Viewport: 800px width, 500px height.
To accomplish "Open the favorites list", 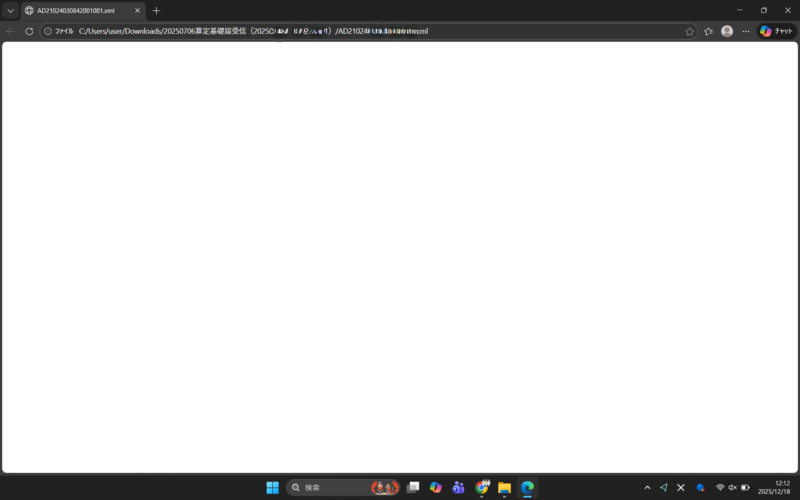I will click(708, 31).
